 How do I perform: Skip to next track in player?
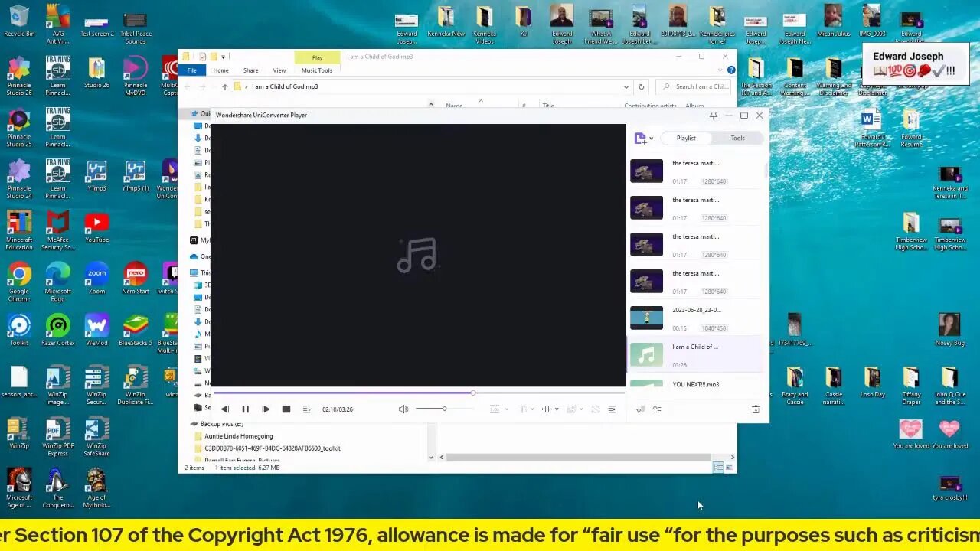click(x=266, y=409)
